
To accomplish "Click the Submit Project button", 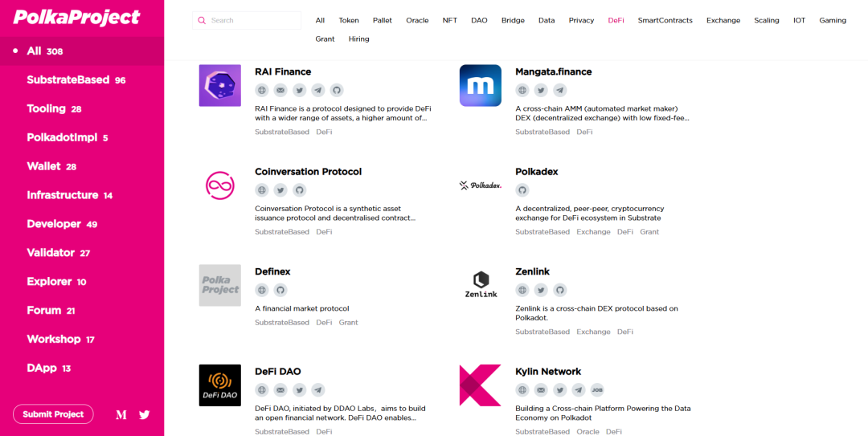I will [x=53, y=414].
